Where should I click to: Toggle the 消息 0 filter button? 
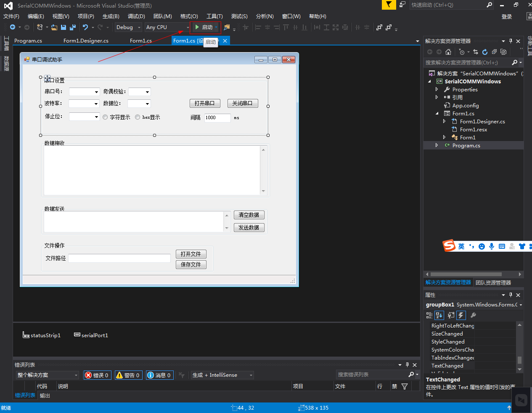coord(159,375)
